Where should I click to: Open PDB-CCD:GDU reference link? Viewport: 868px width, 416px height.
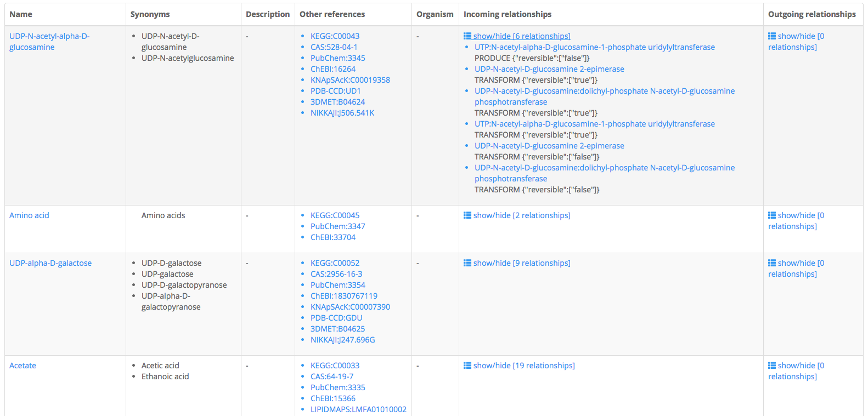[x=336, y=318]
